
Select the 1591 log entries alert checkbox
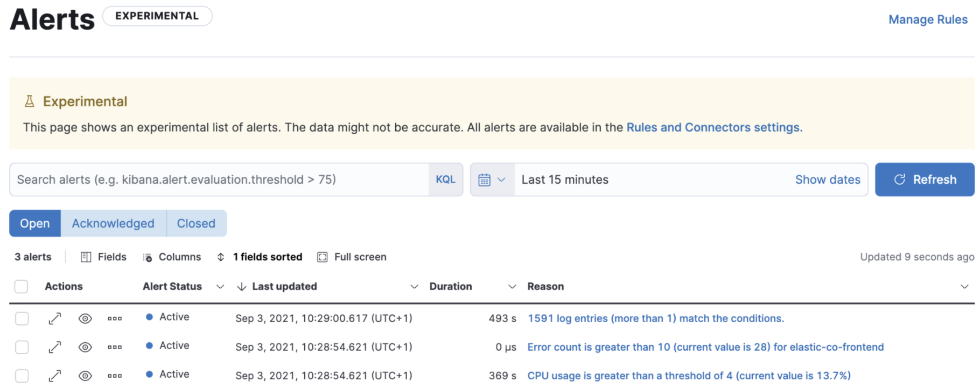[22, 318]
